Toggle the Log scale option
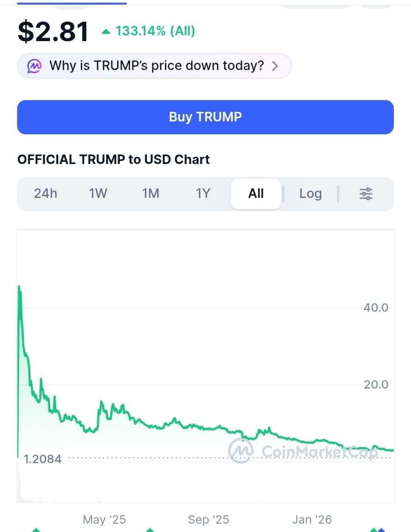Image resolution: width=411 pixels, height=532 pixels. pyautogui.click(x=311, y=194)
